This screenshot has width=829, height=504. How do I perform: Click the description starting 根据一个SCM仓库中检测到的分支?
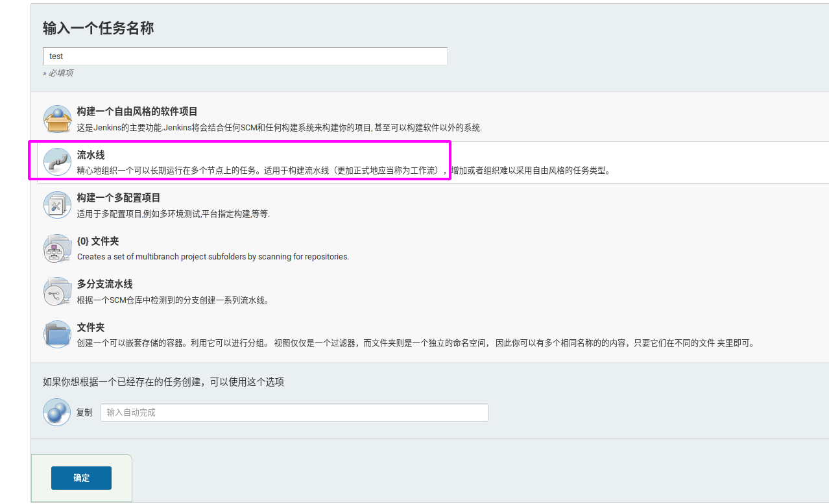pyautogui.click(x=173, y=300)
